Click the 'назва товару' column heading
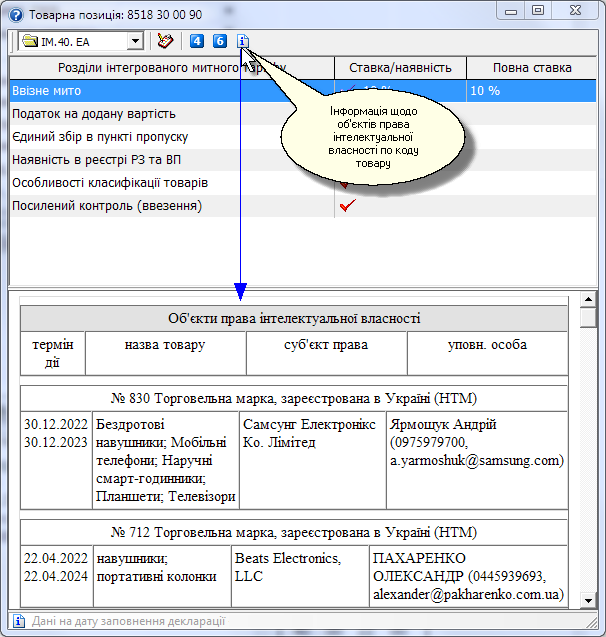Viewport: 606px width, 637px height. tap(165, 353)
